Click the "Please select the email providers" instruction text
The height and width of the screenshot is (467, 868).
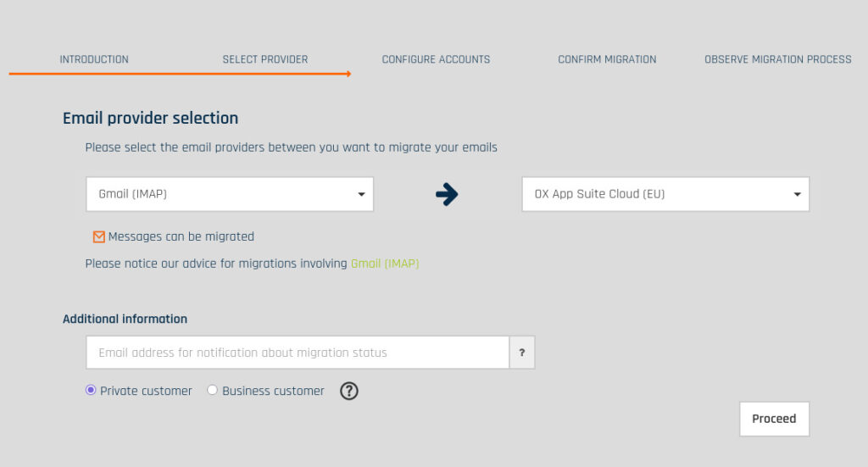click(291, 147)
